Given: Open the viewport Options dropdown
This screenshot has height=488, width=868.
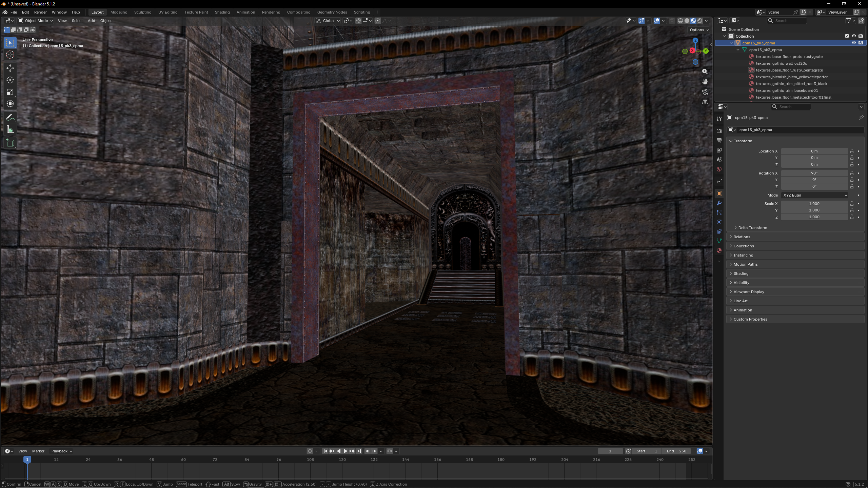Looking at the screenshot, I should coord(699,30).
